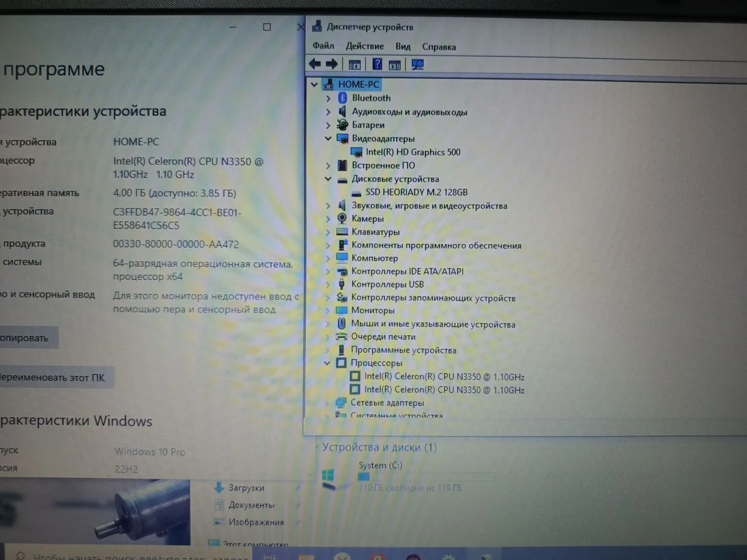Select the first Intel Celeron N3350 processor entry
The image size is (747, 560).
click(444, 377)
